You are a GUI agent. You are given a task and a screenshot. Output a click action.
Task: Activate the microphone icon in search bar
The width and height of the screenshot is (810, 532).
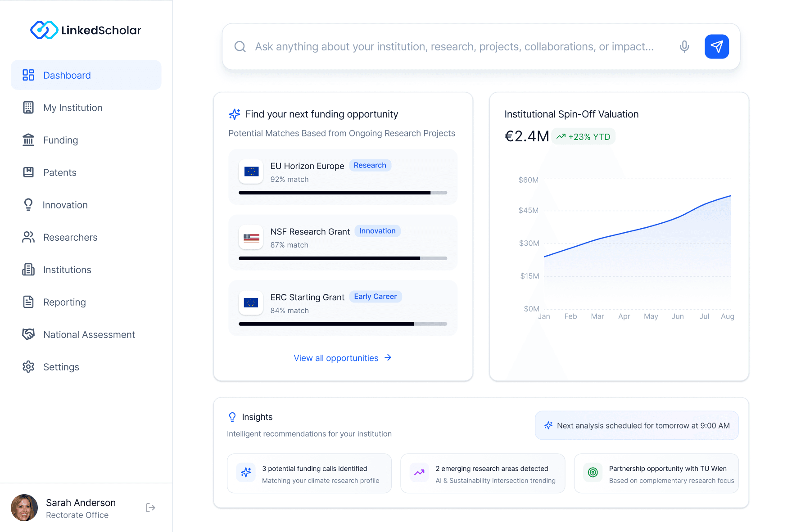point(684,46)
